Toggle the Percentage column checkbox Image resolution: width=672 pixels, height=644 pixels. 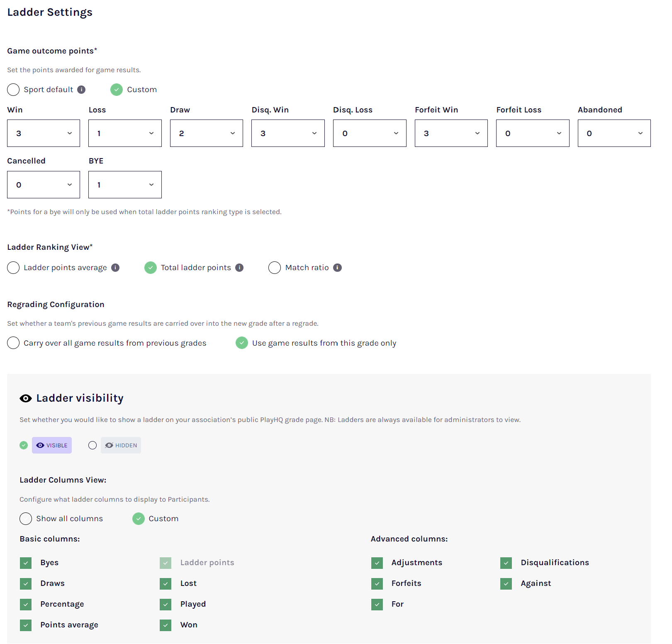coord(26,605)
